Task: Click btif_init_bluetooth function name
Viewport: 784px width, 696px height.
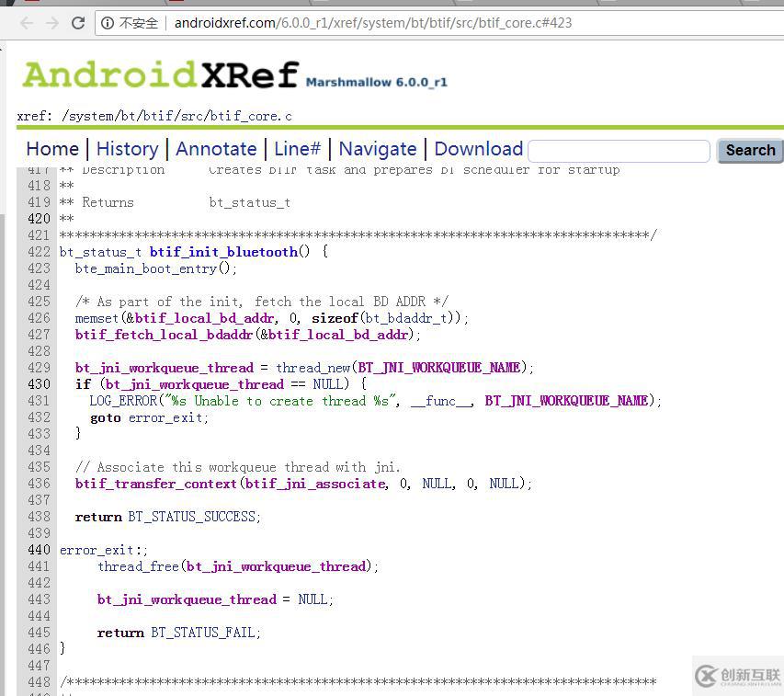Action: (223, 252)
